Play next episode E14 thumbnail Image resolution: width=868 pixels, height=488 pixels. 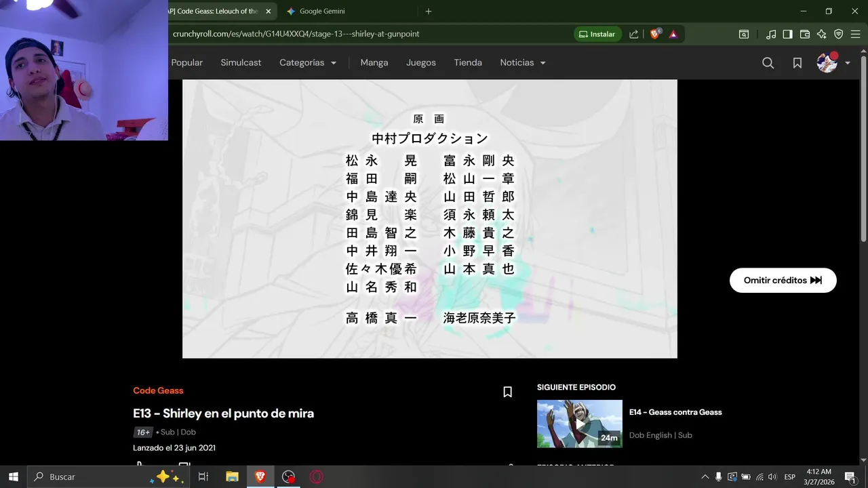coord(580,424)
